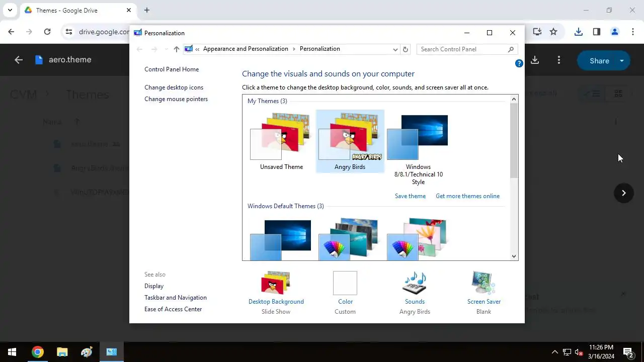
Task: Click the Control Panel taskbar icon
Action: pyautogui.click(x=111, y=352)
